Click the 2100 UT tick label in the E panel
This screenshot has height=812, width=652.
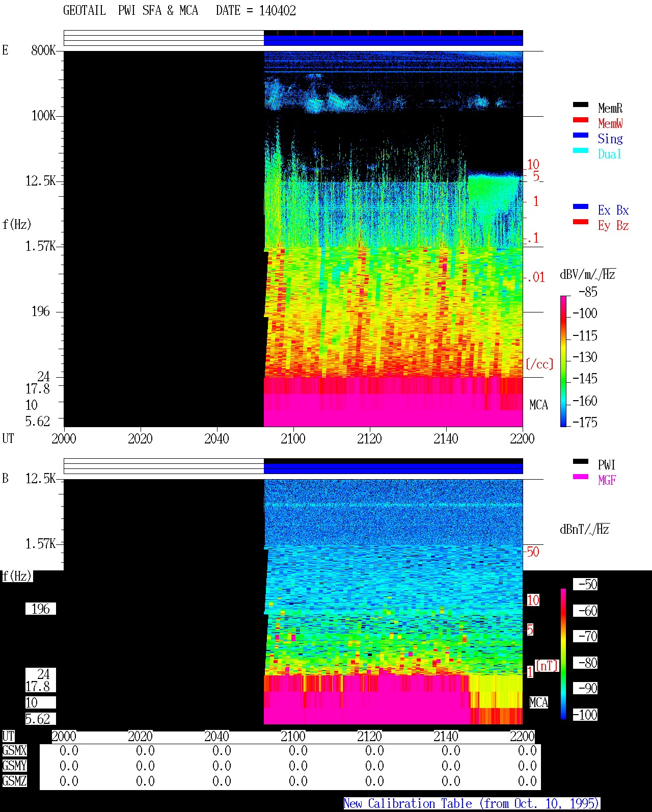click(293, 439)
